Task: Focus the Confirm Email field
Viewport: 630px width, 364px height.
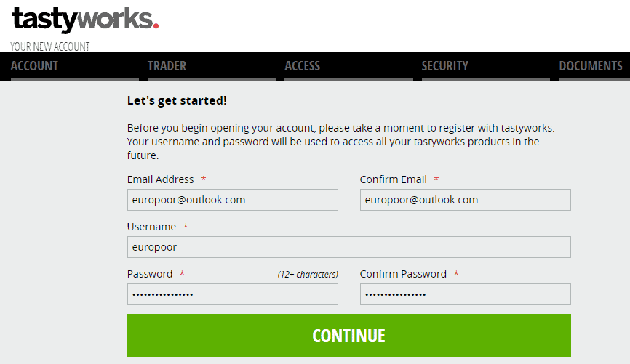Action: click(x=466, y=200)
